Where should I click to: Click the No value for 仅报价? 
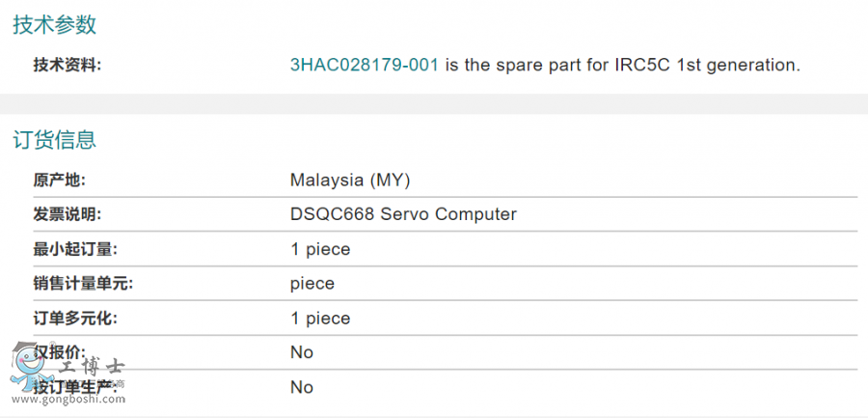(302, 352)
